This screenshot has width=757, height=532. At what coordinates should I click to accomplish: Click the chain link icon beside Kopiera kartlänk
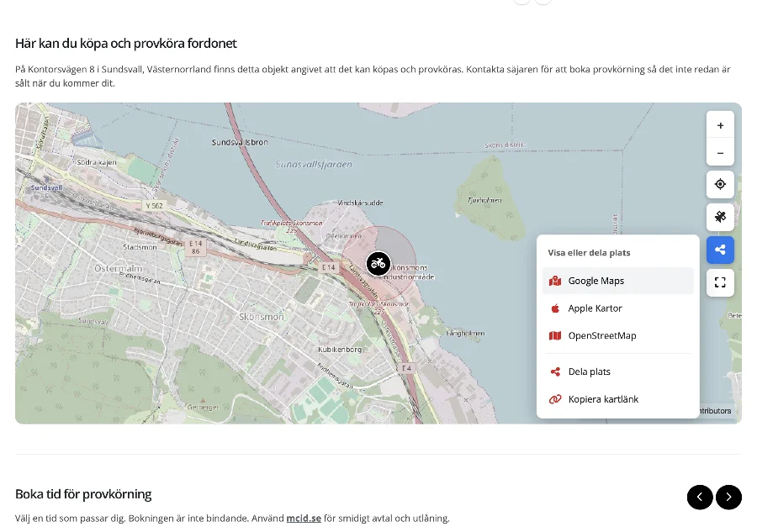point(555,399)
